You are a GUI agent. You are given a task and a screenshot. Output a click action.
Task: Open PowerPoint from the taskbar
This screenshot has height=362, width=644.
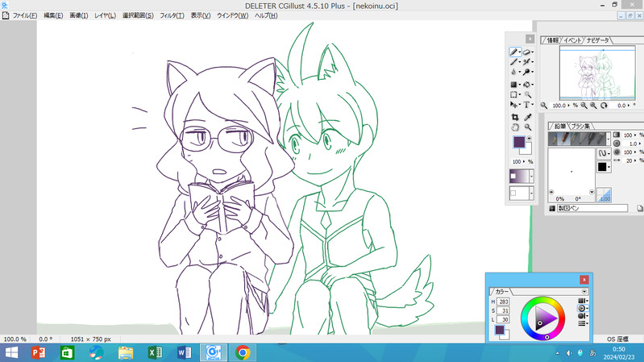click(38, 352)
